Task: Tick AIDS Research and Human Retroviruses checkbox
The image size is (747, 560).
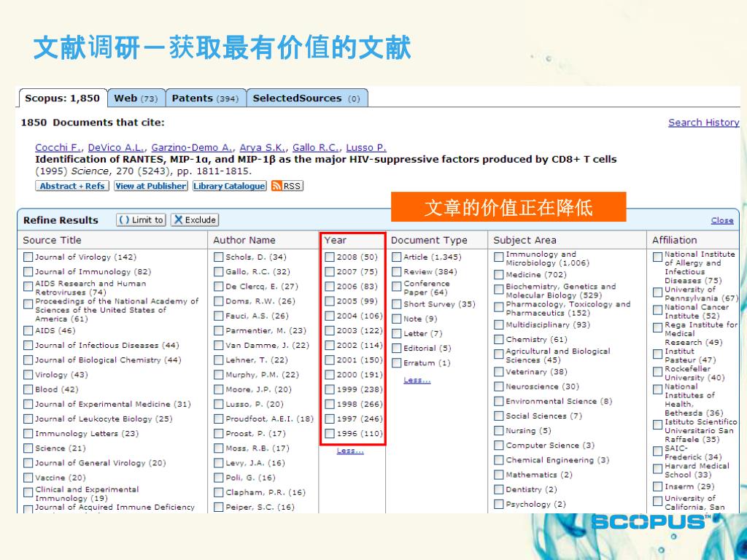Action: point(28,286)
